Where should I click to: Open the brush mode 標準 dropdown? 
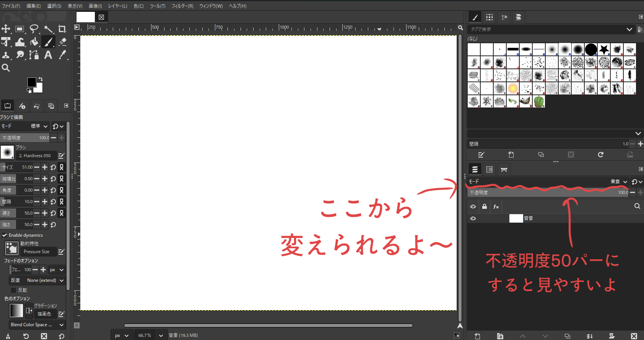click(x=39, y=126)
